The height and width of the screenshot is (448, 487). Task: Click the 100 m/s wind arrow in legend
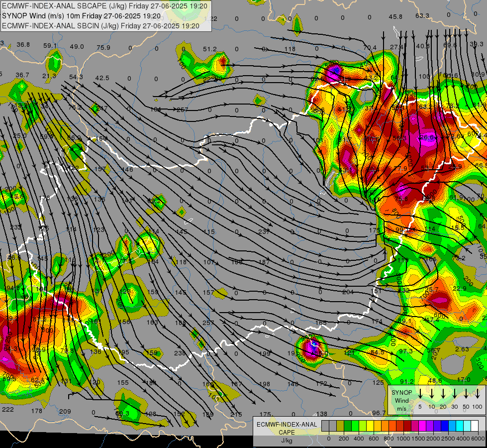click(x=478, y=393)
